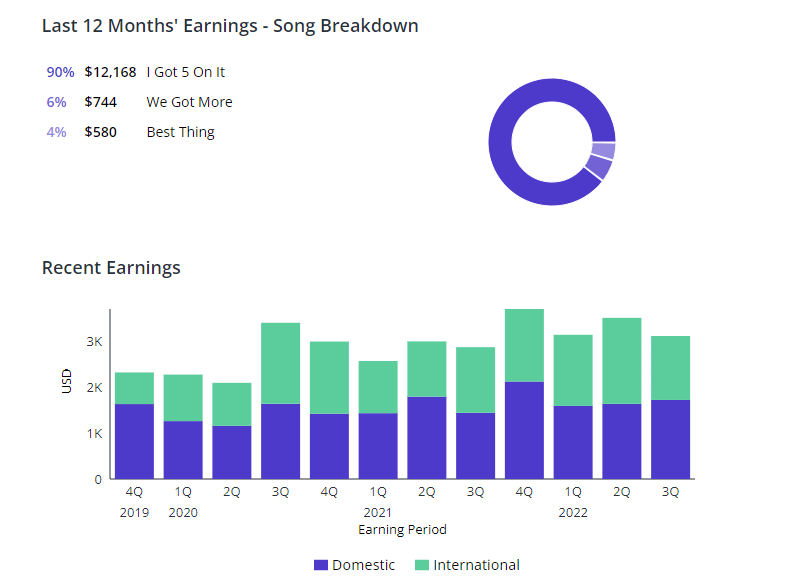
Task: Click the green International legend swatch
Action: pos(422,565)
